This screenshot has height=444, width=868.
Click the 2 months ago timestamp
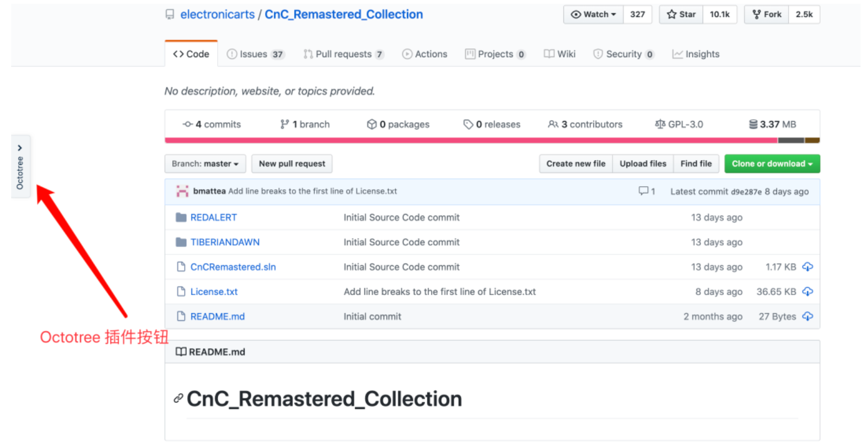pos(713,316)
